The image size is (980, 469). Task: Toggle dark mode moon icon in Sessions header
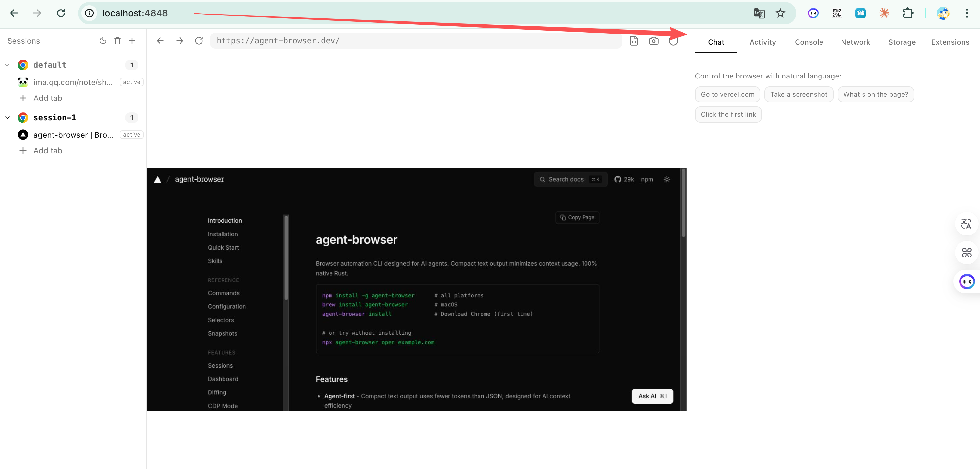pos(103,41)
